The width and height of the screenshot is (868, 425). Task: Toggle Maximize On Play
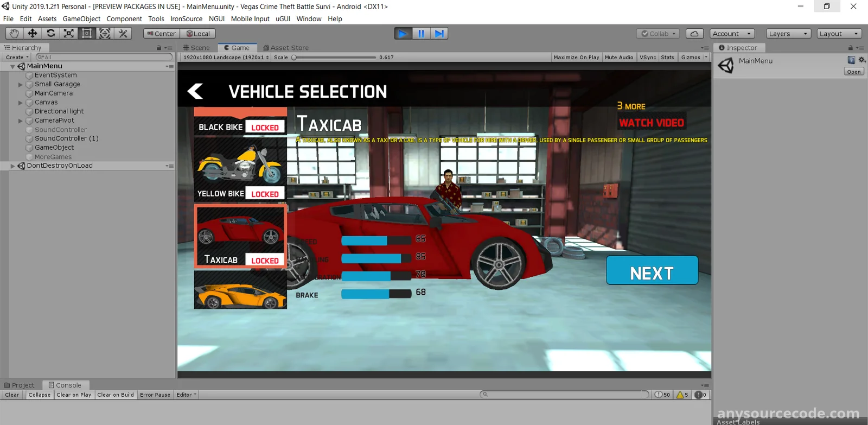coord(576,58)
